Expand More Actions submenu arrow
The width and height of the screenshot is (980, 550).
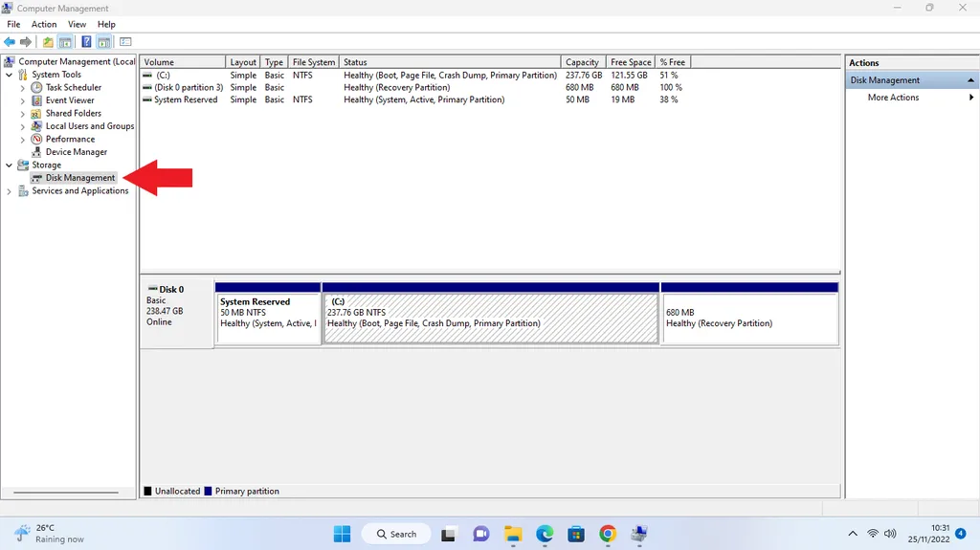pyautogui.click(x=971, y=98)
